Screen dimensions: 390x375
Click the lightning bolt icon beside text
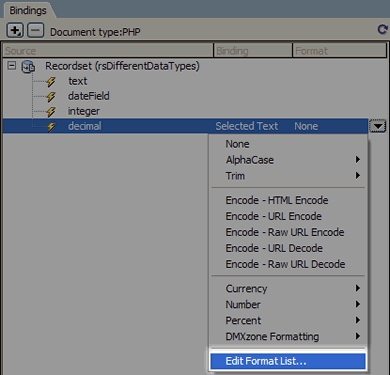tap(51, 82)
